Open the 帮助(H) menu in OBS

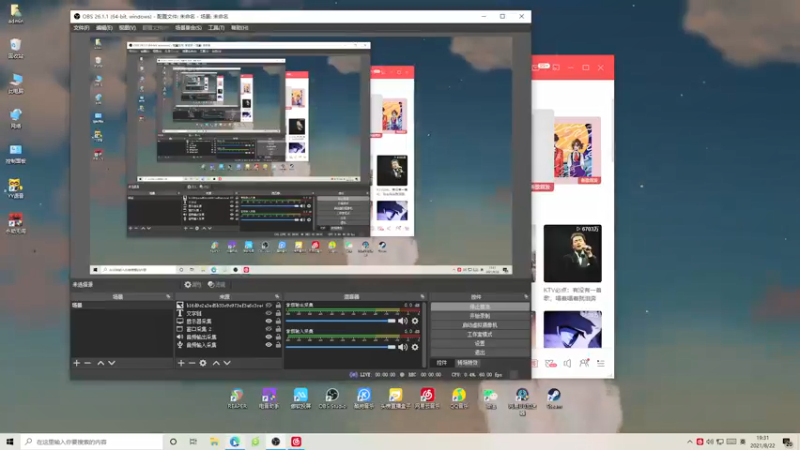point(240,28)
